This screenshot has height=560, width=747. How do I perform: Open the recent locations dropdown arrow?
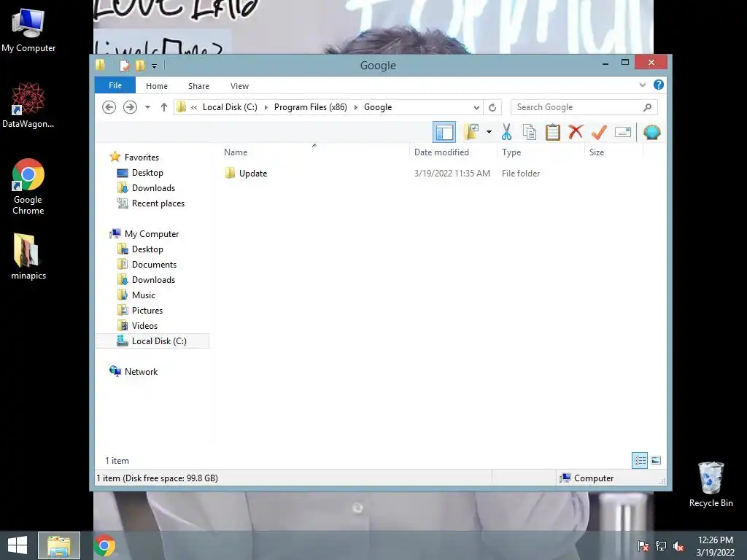(147, 107)
